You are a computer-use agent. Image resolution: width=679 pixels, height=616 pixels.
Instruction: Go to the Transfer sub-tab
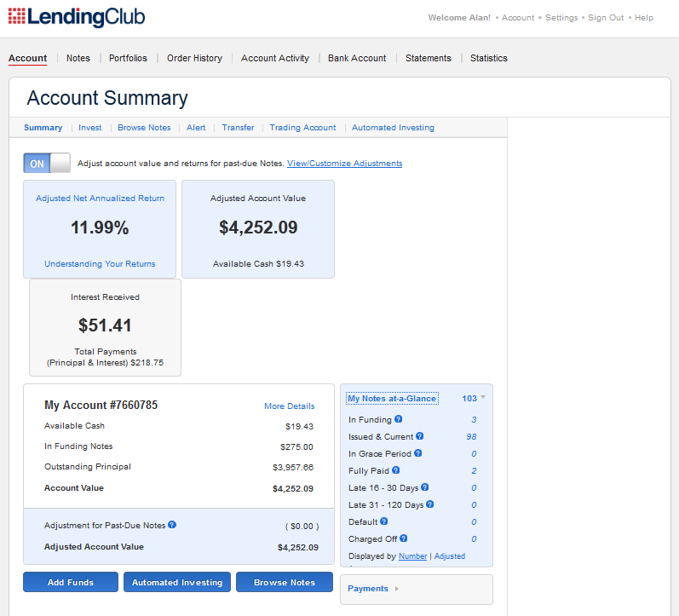point(238,128)
